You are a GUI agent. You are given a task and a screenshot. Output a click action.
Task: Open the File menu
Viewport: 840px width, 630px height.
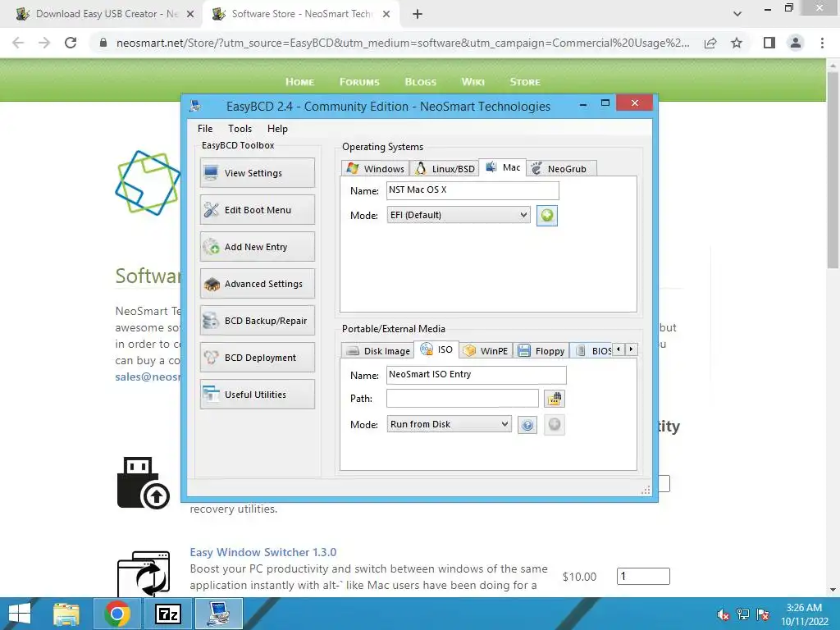(x=204, y=129)
